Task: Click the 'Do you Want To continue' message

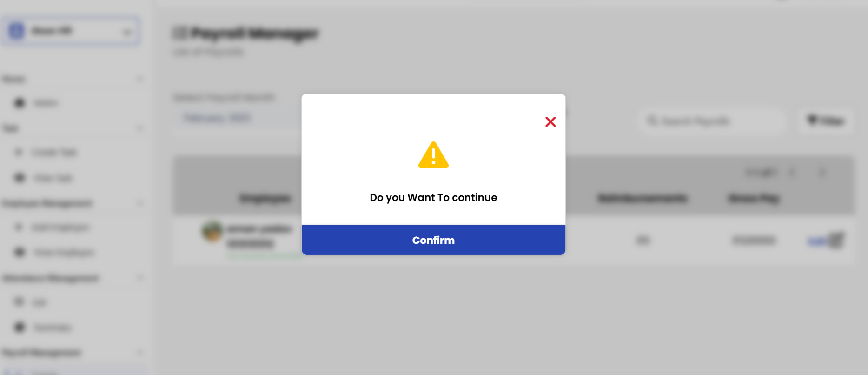Action: pos(433,198)
